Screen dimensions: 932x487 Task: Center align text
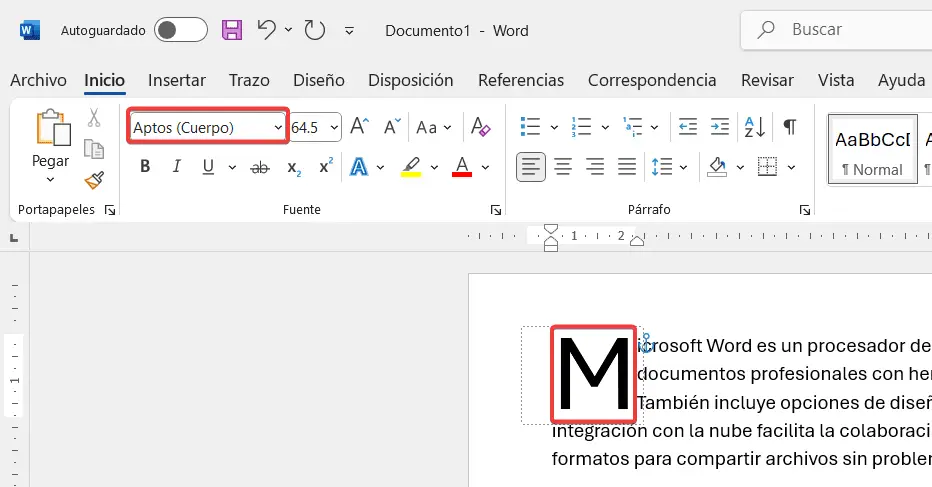(x=563, y=167)
